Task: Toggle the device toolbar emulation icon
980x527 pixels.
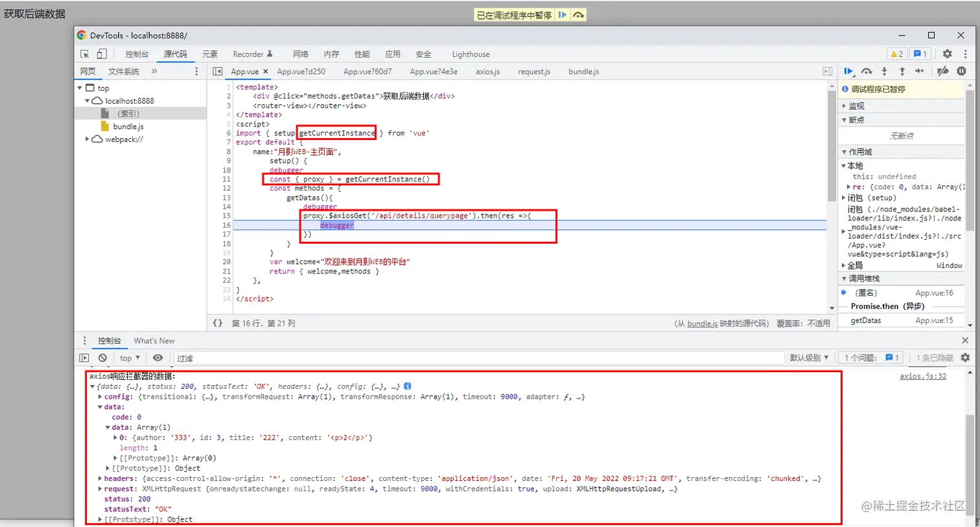Action: click(102, 54)
